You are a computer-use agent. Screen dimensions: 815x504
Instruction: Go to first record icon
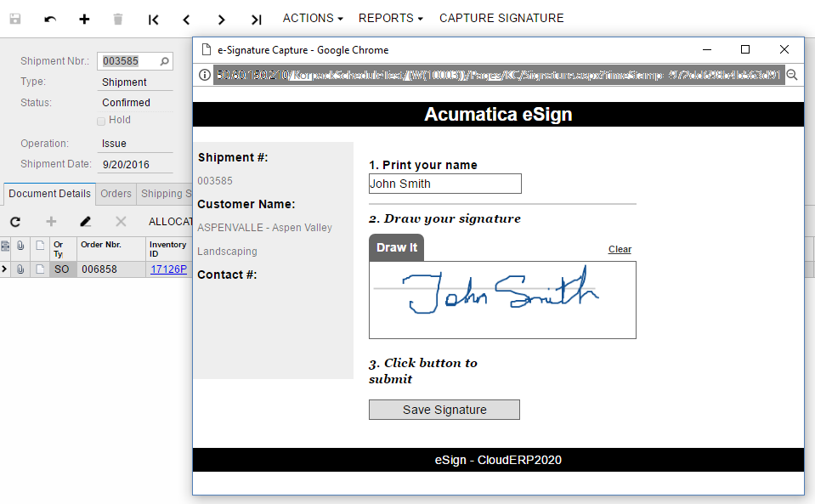coord(153,20)
